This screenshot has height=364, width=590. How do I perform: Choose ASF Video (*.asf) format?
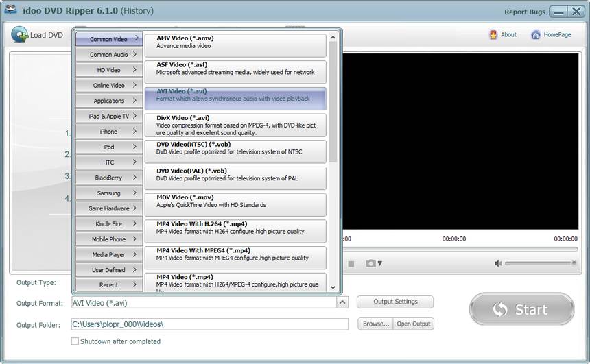(x=235, y=72)
